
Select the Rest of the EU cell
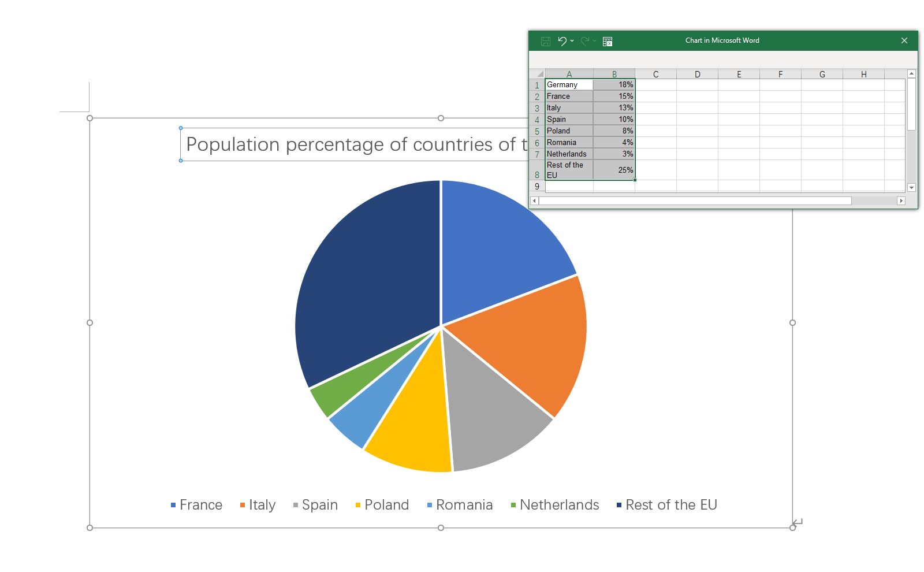point(569,170)
